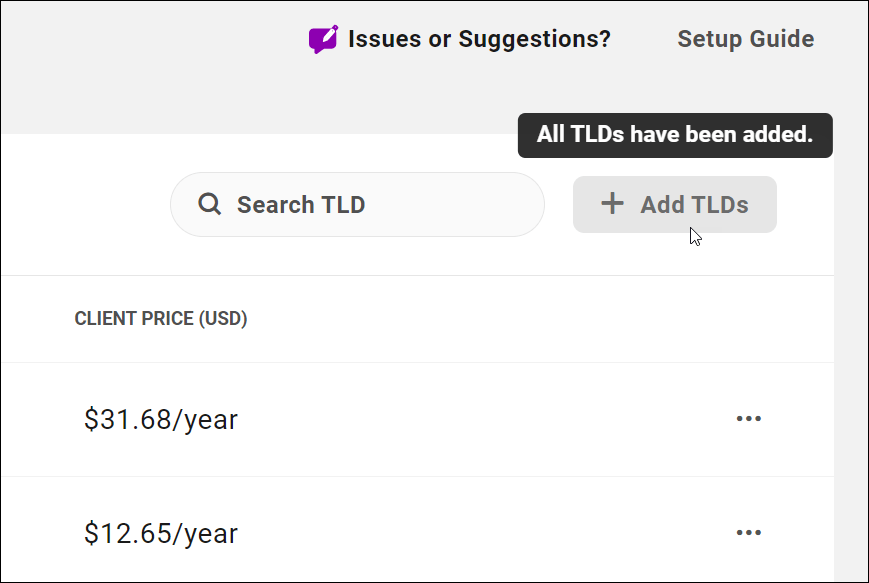The width and height of the screenshot is (869, 583).
Task: Click the All TLDs have been added tooltip
Action: (x=675, y=135)
